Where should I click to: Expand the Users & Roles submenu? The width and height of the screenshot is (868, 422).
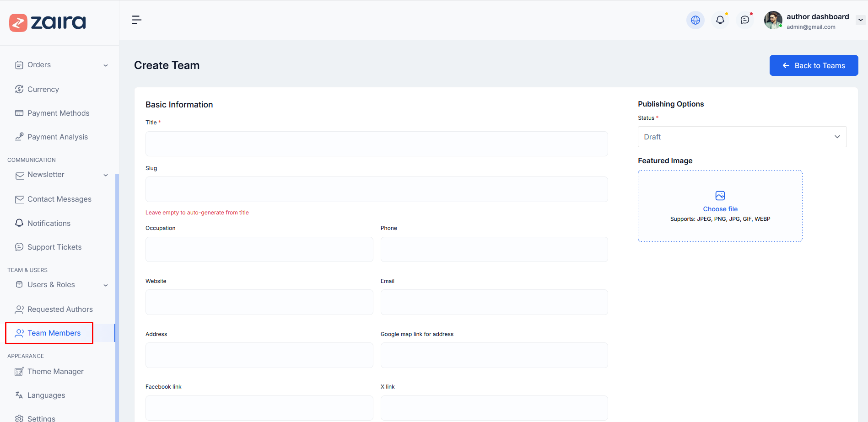(x=106, y=285)
